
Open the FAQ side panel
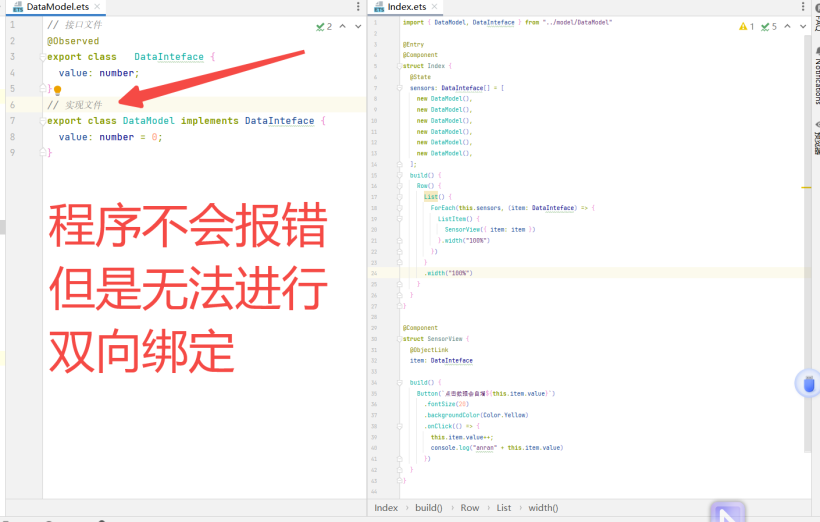[x=817, y=16]
